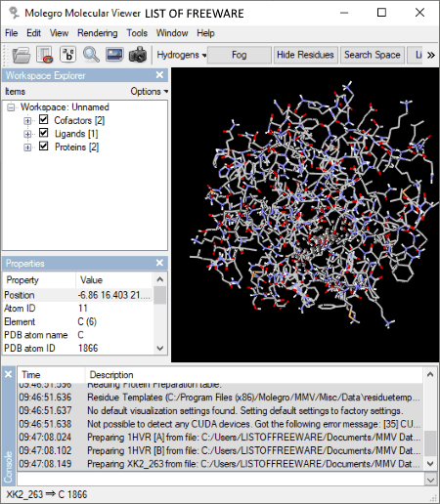The image size is (440, 504).
Task: Click the Molegro app icon in title bar
Action: point(14,14)
